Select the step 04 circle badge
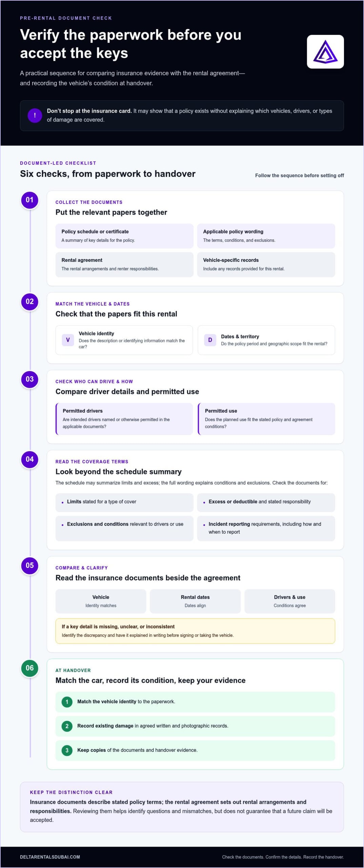Viewport: 364px width, 868px height. tap(30, 459)
